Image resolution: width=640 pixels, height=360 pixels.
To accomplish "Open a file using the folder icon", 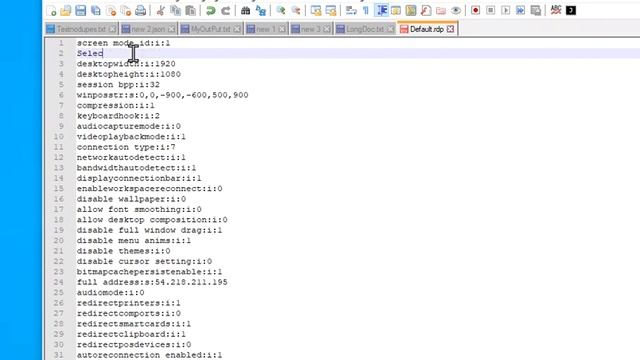I will click(x=66, y=11).
